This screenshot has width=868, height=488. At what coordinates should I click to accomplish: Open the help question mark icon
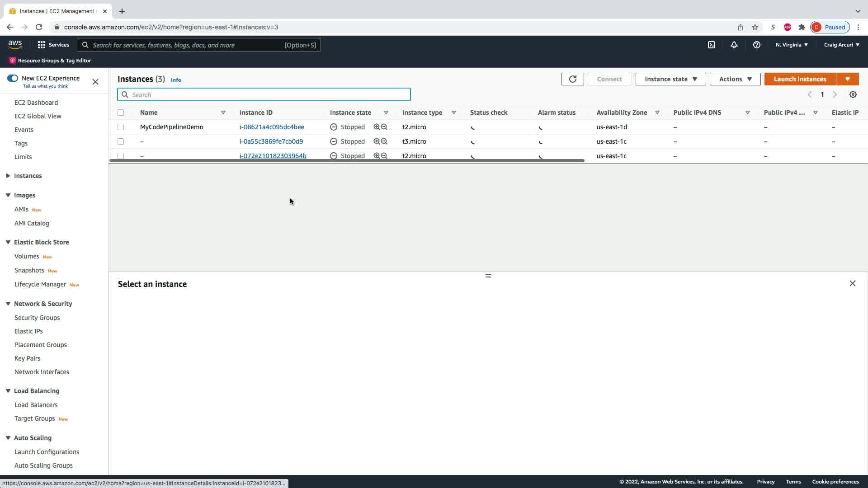756,45
